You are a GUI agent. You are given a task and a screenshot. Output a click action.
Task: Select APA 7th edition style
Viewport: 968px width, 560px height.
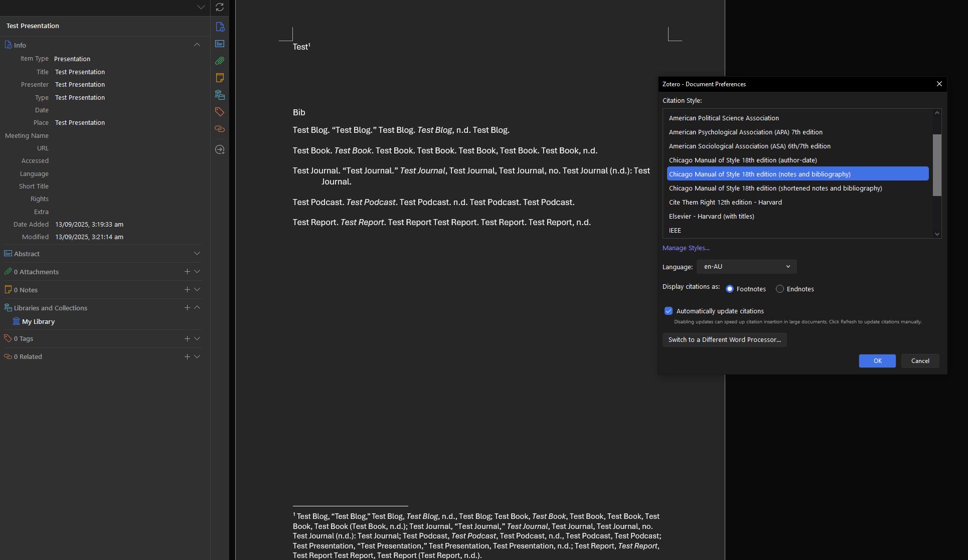[x=745, y=132]
